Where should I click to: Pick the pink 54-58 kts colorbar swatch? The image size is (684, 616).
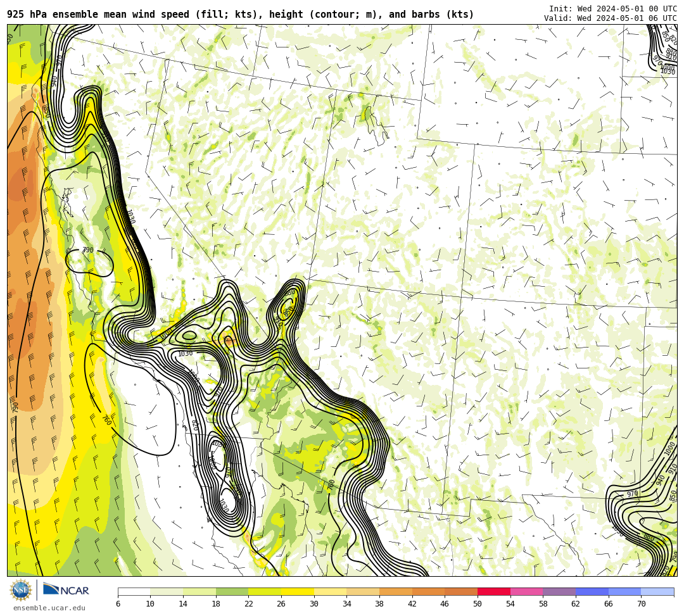click(x=526, y=591)
